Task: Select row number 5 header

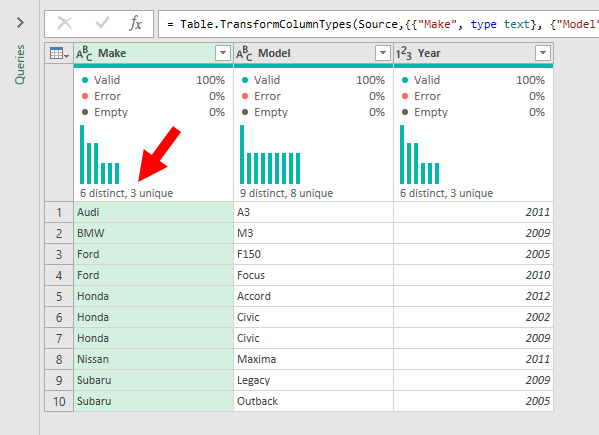Action: click(x=59, y=296)
